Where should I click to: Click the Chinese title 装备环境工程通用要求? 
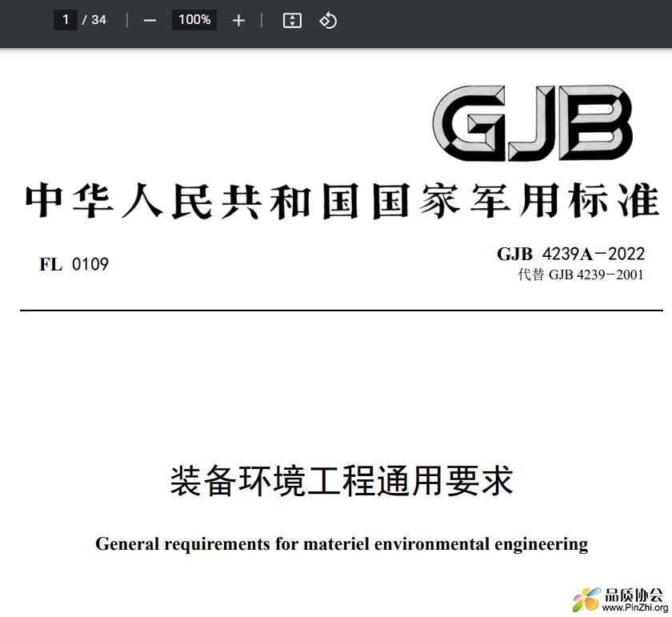point(342,481)
